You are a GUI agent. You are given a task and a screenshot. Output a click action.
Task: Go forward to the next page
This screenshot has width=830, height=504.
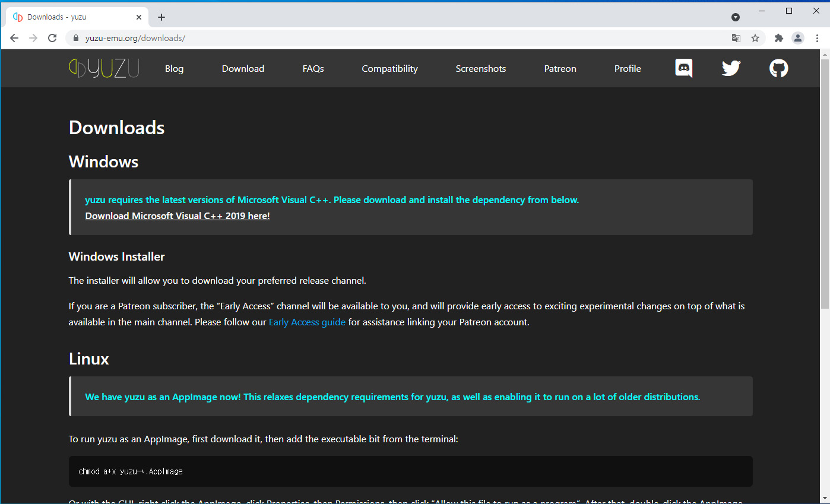(33, 38)
